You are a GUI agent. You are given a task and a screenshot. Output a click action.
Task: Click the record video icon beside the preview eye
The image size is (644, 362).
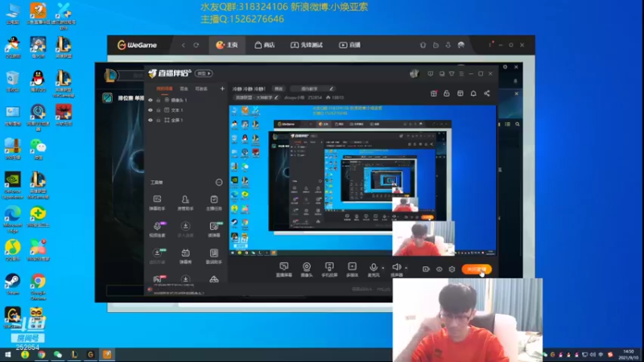pyautogui.click(x=426, y=269)
